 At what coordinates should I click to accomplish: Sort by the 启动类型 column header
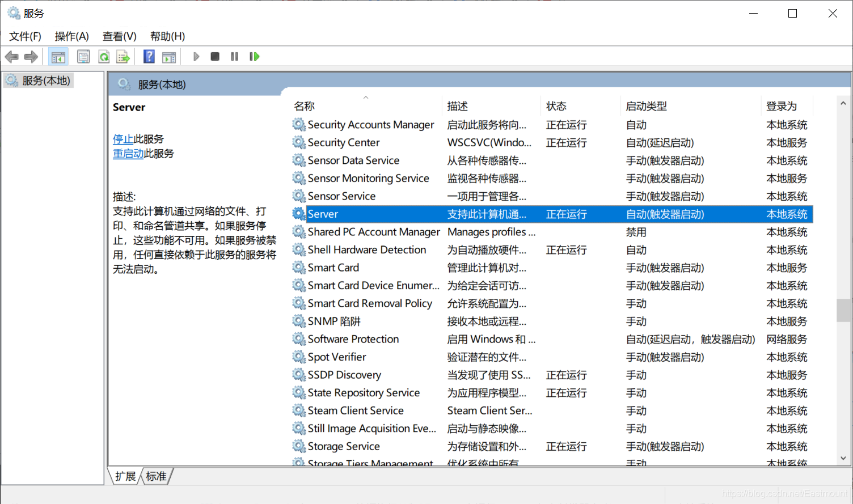pyautogui.click(x=691, y=106)
